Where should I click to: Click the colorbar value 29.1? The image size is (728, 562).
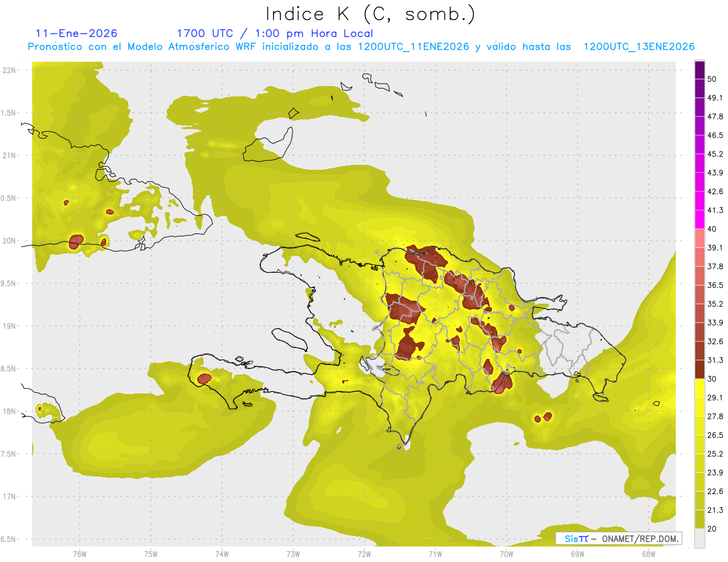coord(715,398)
